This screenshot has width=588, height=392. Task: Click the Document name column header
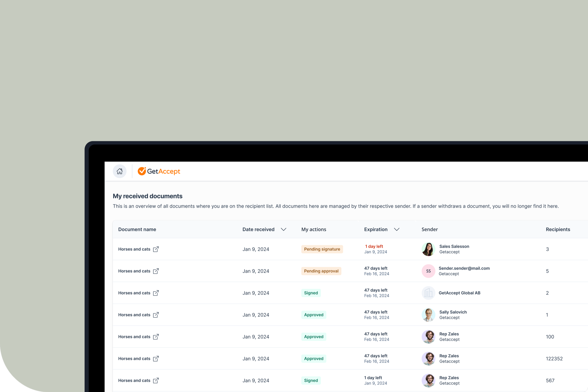[137, 229]
